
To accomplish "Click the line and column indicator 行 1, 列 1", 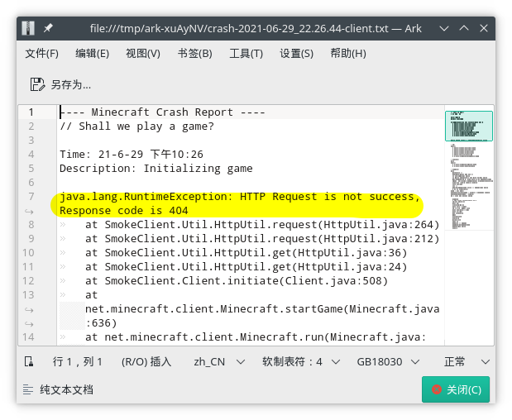I will [x=78, y=361].
